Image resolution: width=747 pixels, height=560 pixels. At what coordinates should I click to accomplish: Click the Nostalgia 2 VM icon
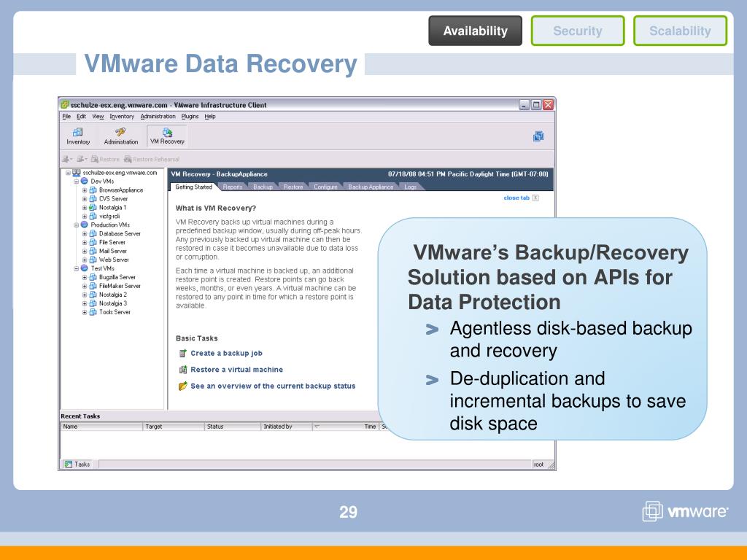[x=93, y=295]
